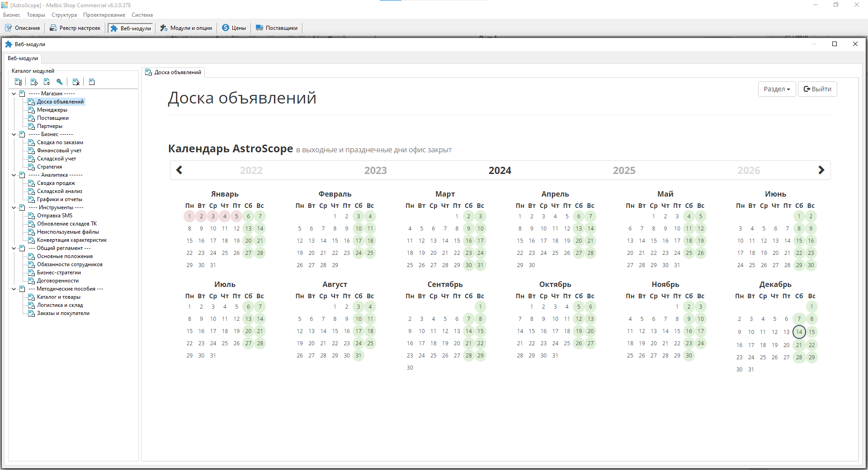Open Описания from the main toolbar

coord(23,28)
